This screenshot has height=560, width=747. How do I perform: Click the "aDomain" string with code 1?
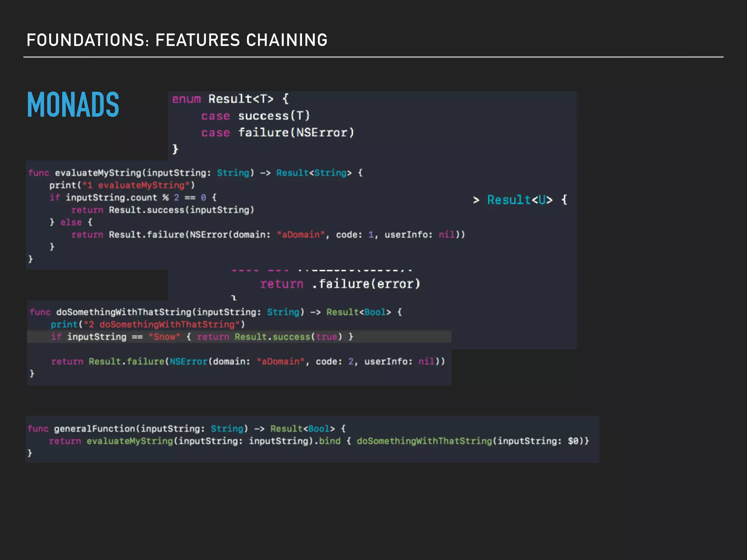point(301,235)
